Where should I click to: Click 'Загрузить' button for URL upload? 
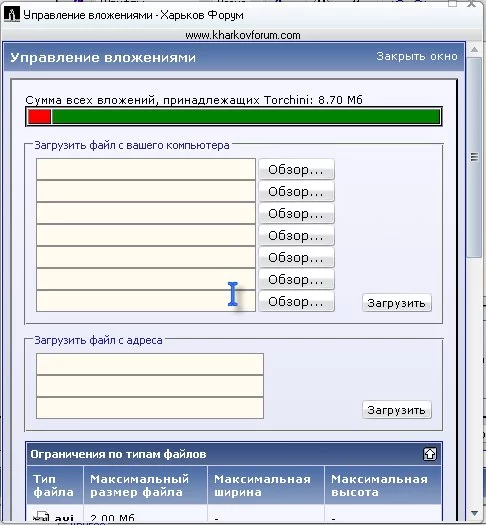[x=397, y=410]
